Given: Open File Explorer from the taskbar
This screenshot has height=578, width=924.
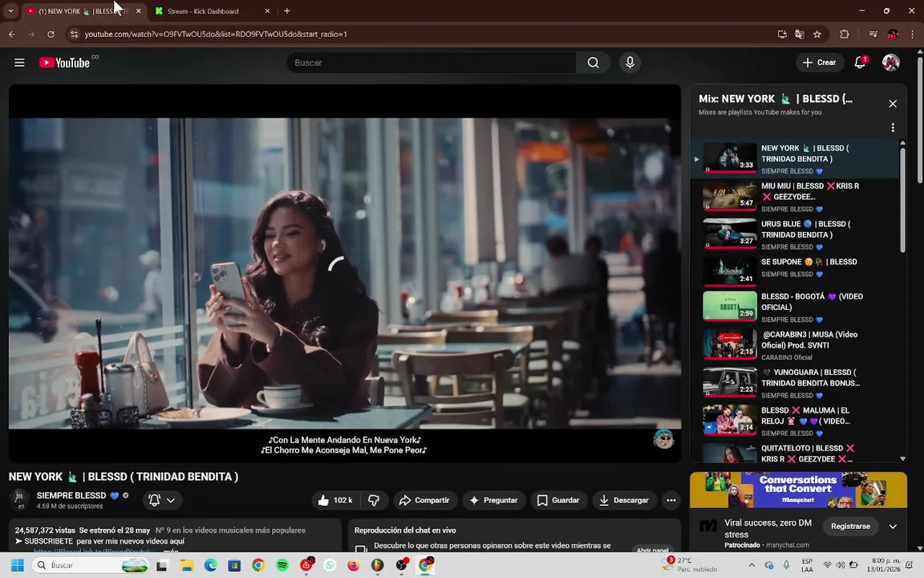Looking at the screenshot, I should coord(188,565).
